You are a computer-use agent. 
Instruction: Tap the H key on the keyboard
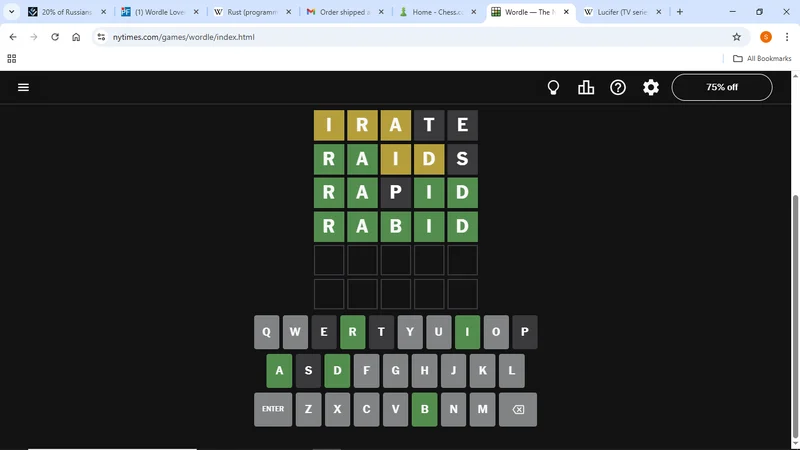(x=424, y=370)
